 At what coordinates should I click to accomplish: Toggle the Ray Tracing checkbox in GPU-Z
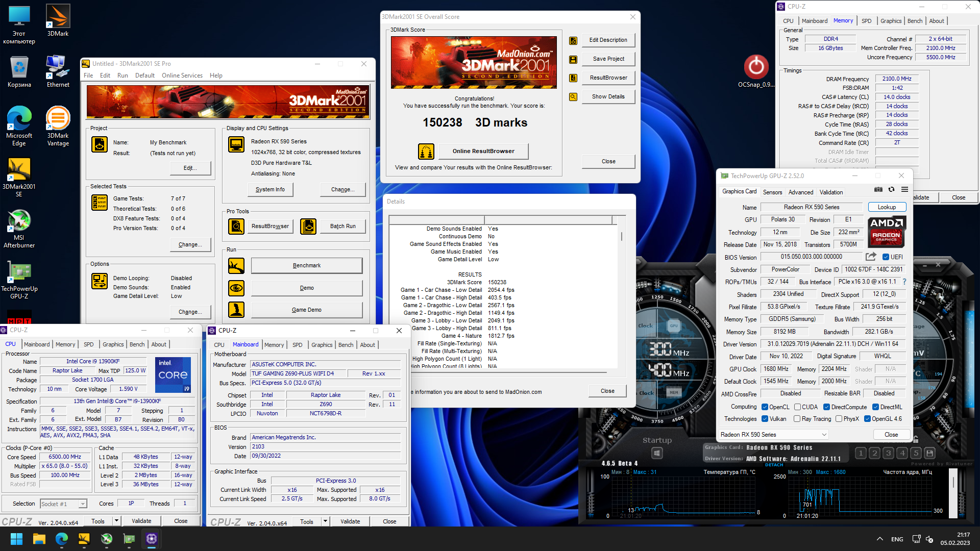click(x=797, y=419)
